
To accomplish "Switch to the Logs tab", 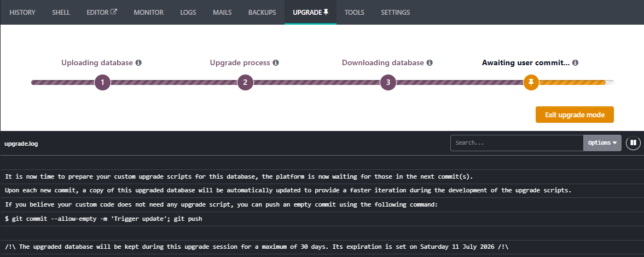I will coord(188,13).
